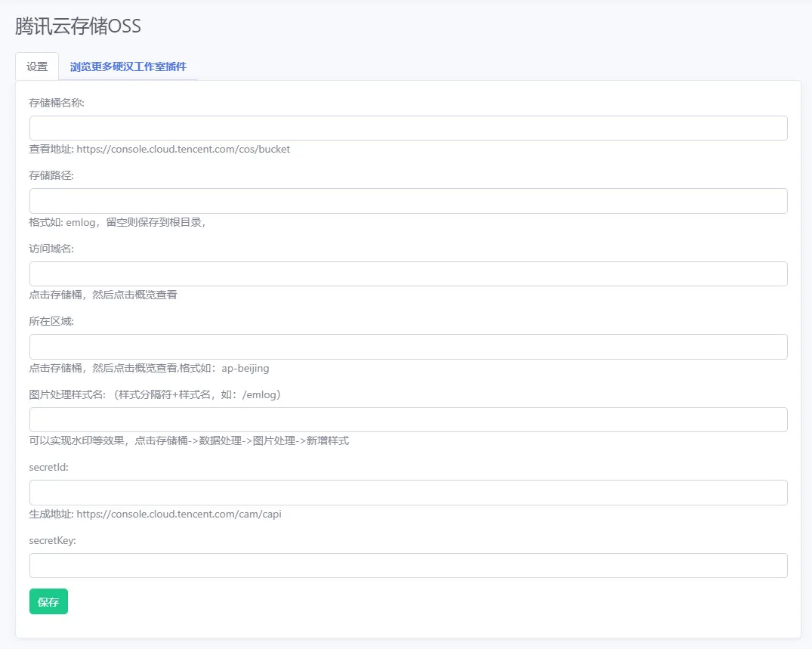This screenshot has width=812, height=649.
Task: Focus the 图片处理样式名 input box
Action: coord(408,419)
